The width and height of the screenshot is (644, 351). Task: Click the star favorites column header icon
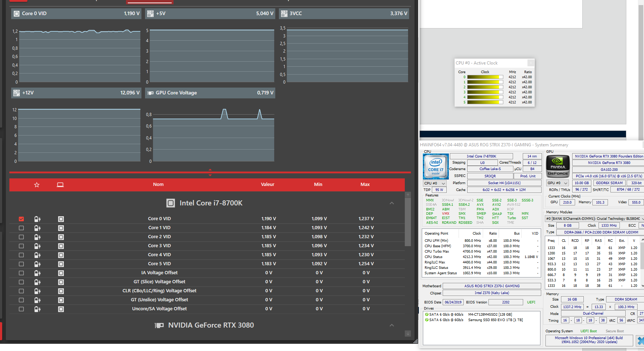coord(36,185)
